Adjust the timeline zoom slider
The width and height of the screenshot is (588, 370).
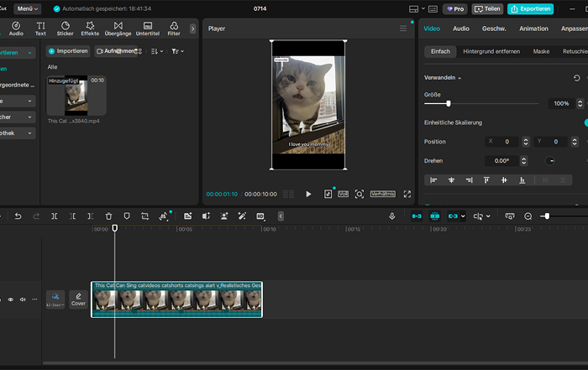(x=547, y=216)
